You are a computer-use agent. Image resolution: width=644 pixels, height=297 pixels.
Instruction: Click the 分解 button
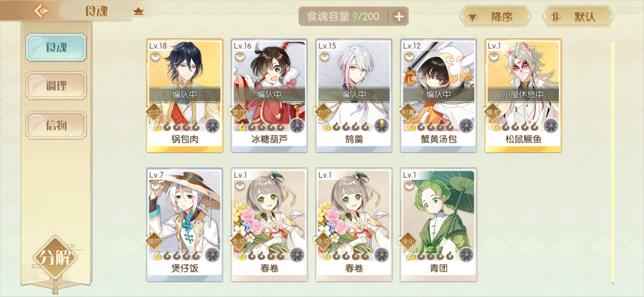point(55,257)
